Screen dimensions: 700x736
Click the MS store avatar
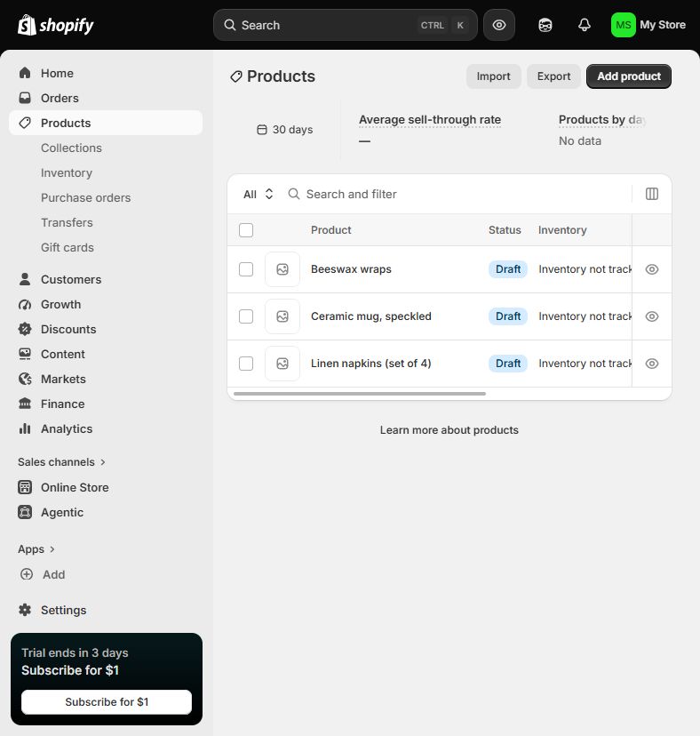coord(623,25)
